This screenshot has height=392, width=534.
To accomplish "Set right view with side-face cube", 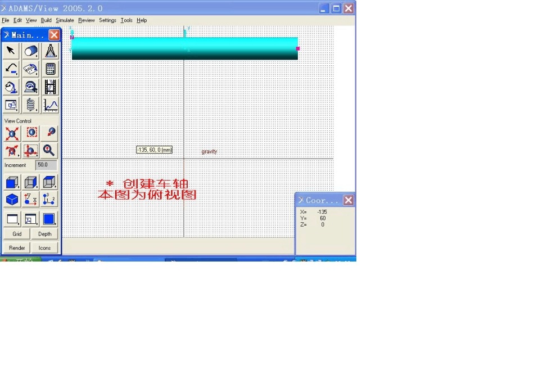I will tap(31, 182).
